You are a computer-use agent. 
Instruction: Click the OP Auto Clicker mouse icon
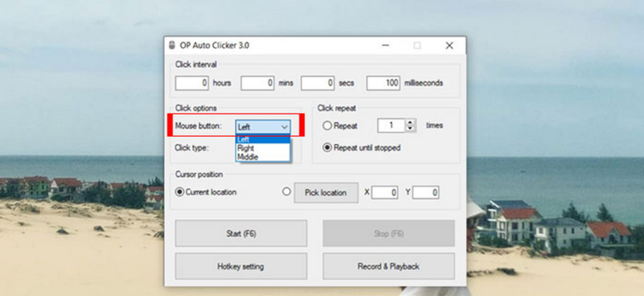point(172,45)
